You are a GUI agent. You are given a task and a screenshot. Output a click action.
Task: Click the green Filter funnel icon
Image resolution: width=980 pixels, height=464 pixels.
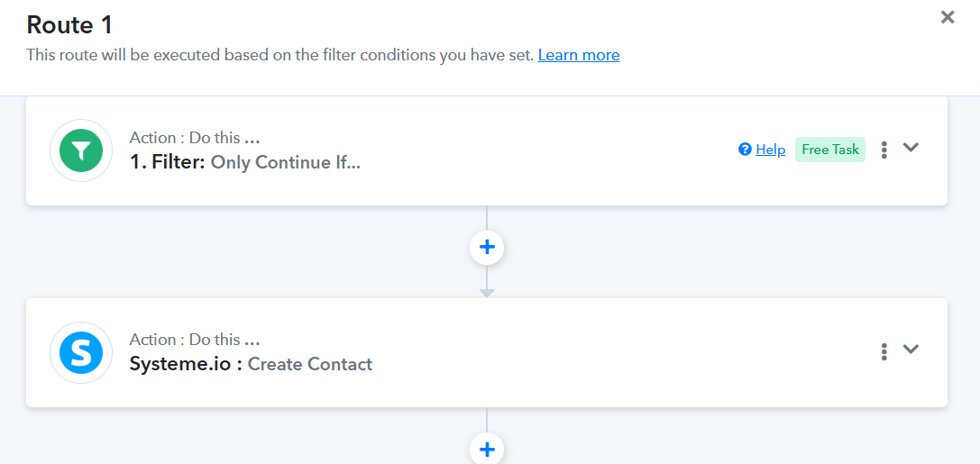[81, 150]
